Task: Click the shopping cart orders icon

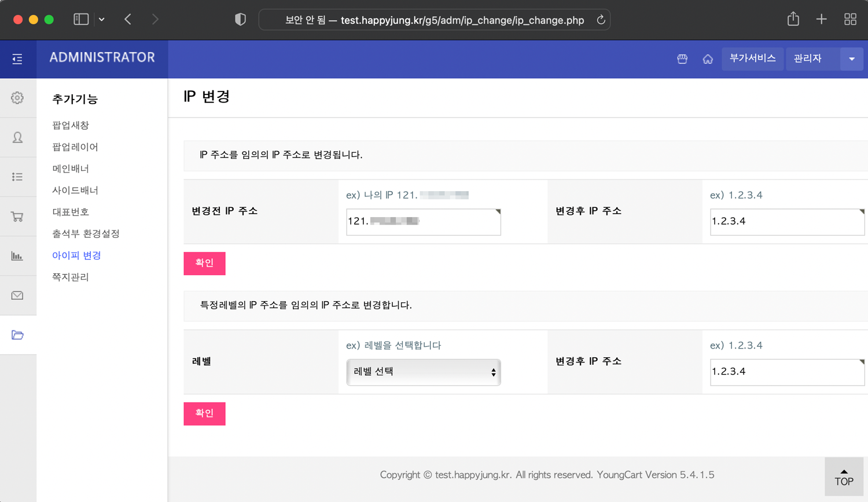Action: coord(17,216)
